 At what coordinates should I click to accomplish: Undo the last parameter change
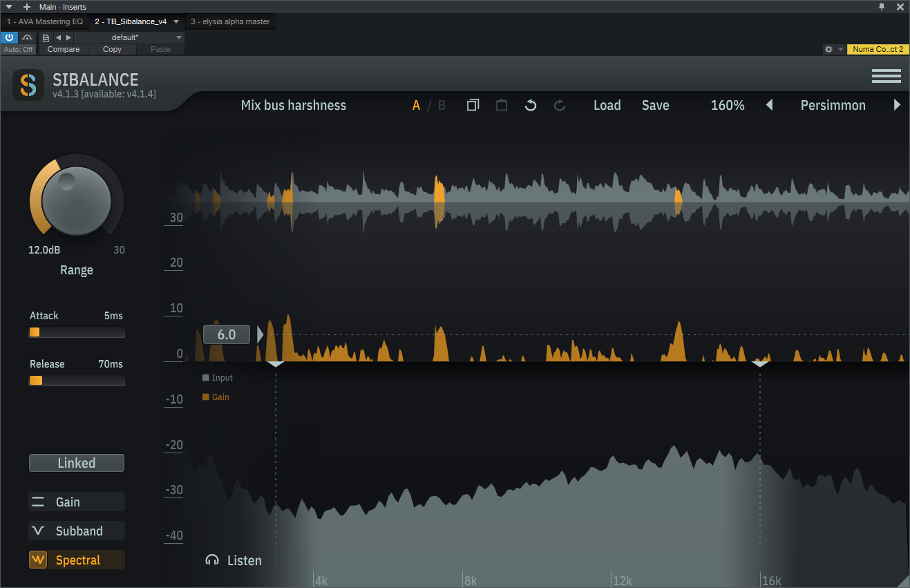point(531,105)
